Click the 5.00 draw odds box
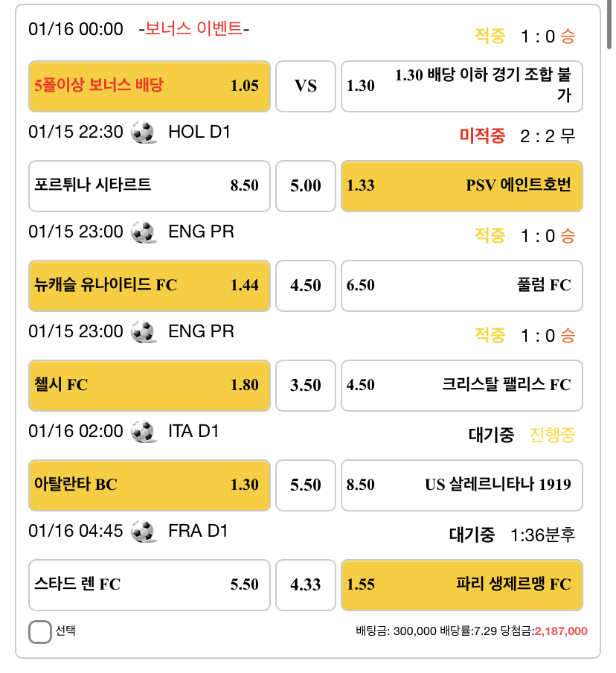Image resolution: width=616 pixels, height=673 pixels. coord(306,186)
